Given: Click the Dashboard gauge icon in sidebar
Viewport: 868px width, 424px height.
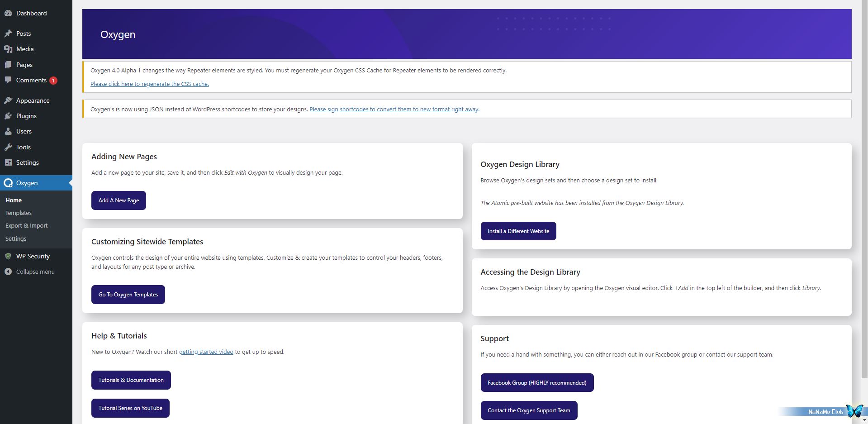Looking at the screenshot, I should tap(8, 13).
